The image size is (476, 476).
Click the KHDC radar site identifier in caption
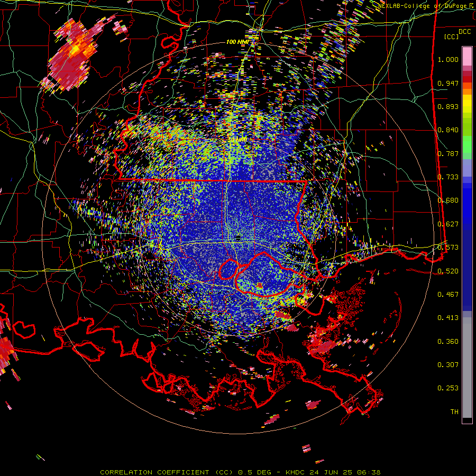pos(295,472)
